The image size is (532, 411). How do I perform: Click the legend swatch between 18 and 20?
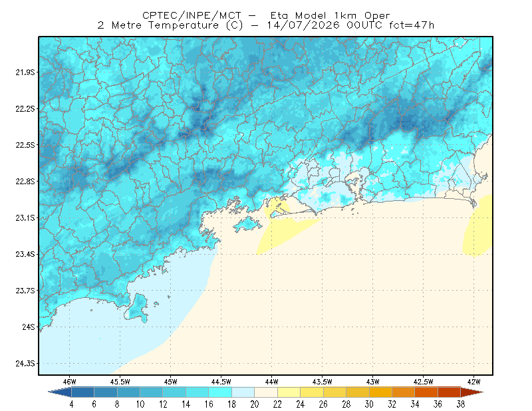click(243, 392)
